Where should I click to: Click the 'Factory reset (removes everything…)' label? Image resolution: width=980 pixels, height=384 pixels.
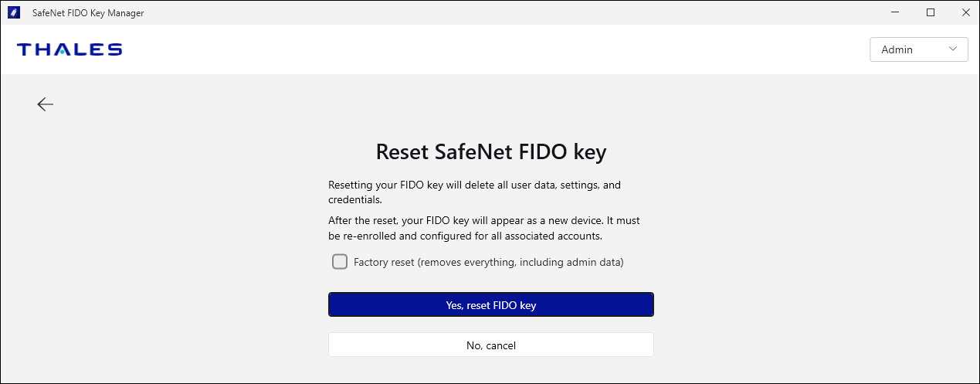[x=488, y=262]
